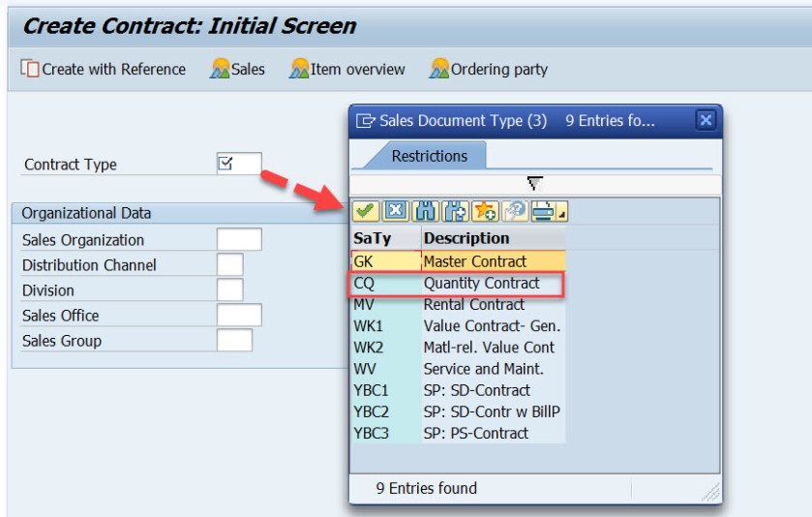Select the Quantity Contract entry
Image resolution: width=812 pixels, height=517 pixels.
coord(494,284)
